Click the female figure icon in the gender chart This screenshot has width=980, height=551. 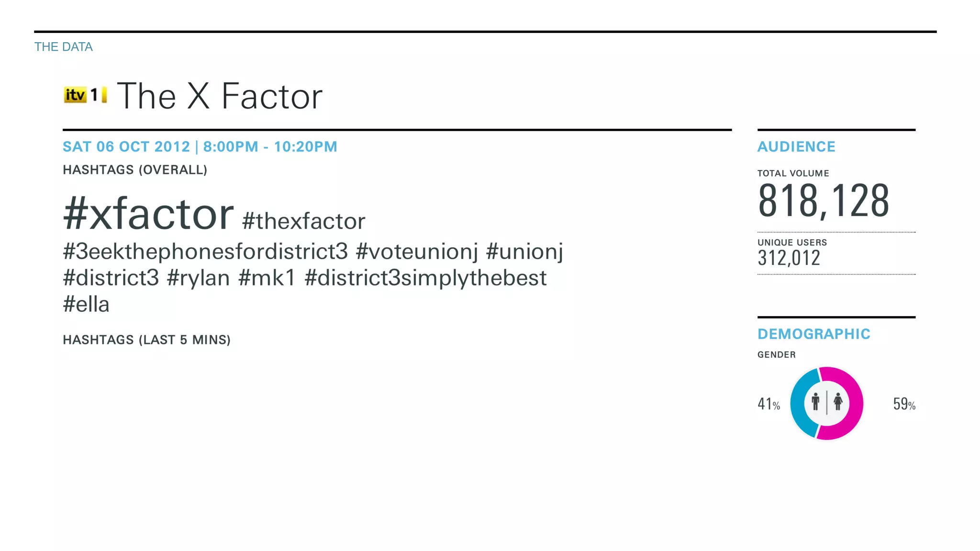pos(838,402)
